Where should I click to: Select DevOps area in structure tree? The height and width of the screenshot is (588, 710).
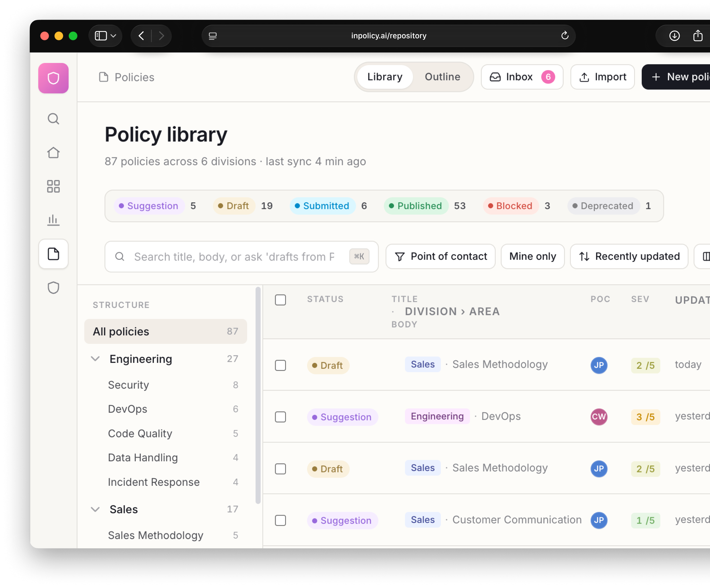(x=166, y=409)
